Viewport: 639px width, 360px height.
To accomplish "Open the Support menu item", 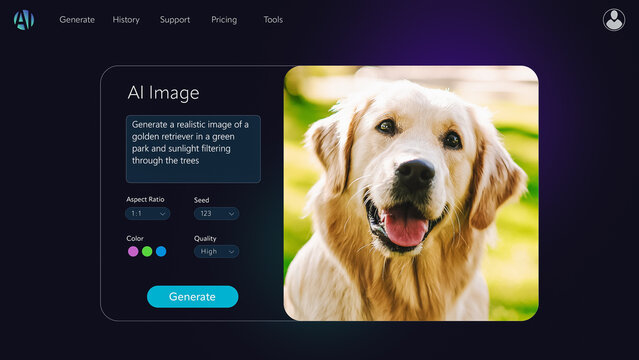I will click(x=175, y=20).
